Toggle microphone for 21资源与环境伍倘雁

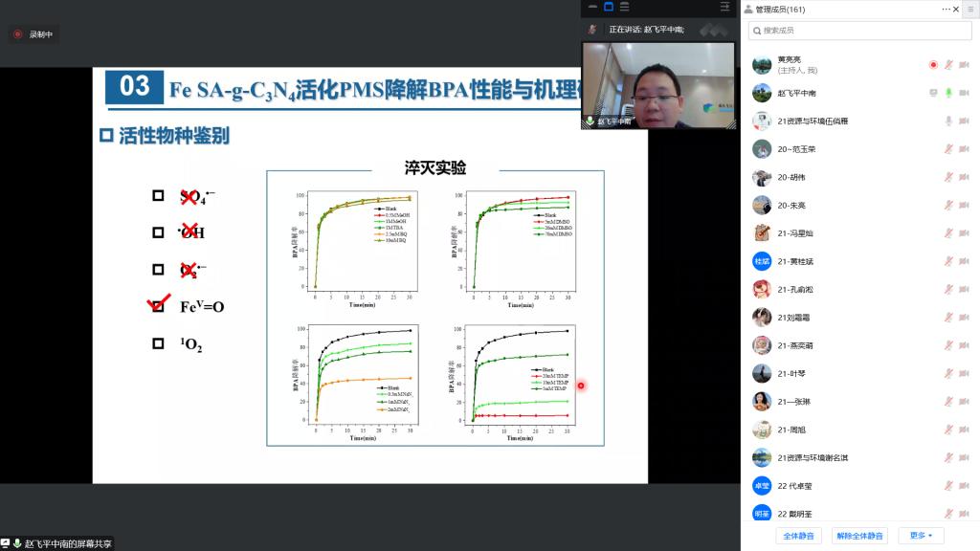949,121
